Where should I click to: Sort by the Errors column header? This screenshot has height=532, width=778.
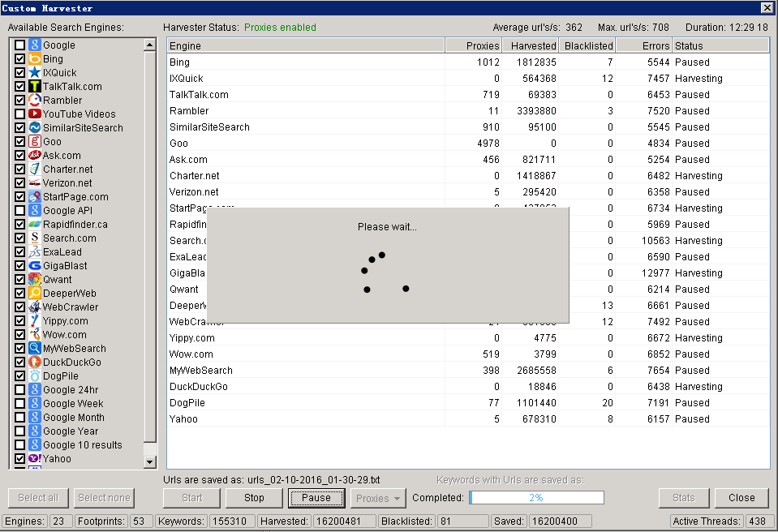[644, 45]
